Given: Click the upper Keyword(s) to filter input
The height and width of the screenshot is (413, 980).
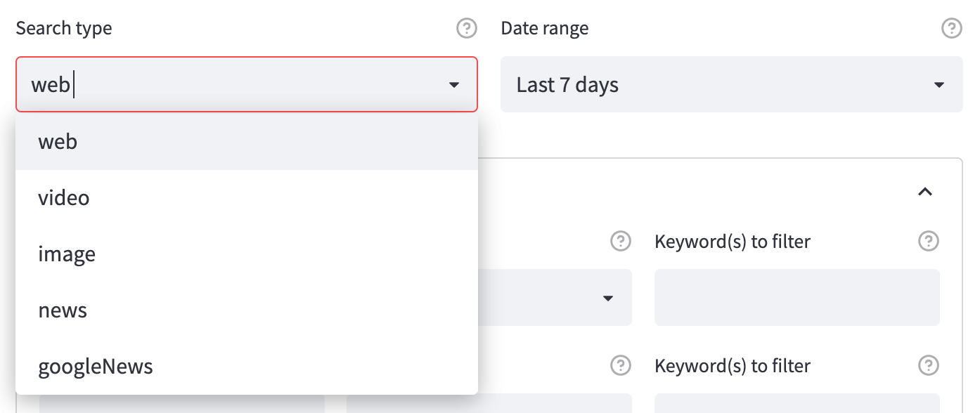Looking at the screenshot, I should pyautogui.click(x=797, y=298).
